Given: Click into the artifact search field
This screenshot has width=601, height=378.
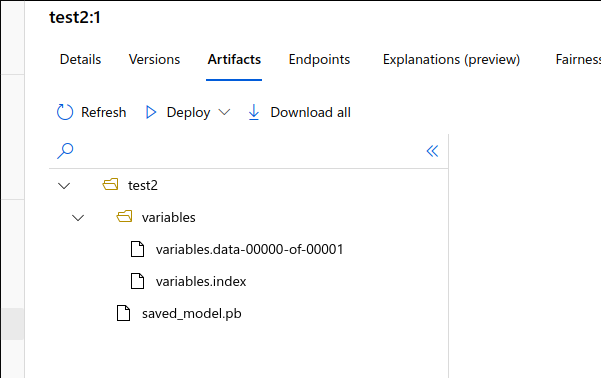Looking at the screenshot, I should pyautogui.click(x=249, y=151).
